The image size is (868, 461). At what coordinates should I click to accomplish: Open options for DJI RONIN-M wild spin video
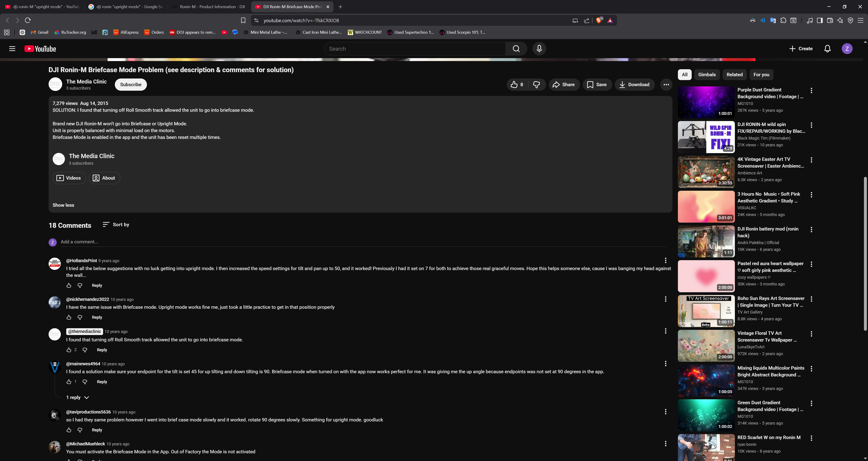[x=811, y=125]
